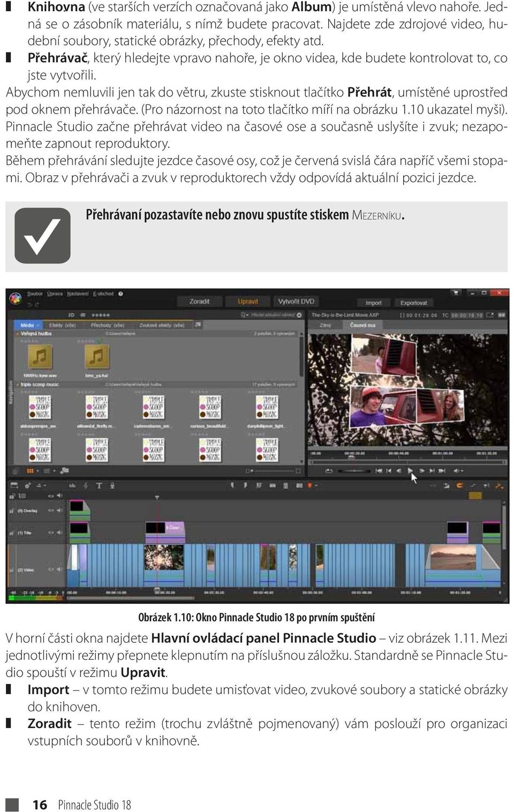Open the Nastavení menu
This screenshot has height=812, width=514.
point(78,294)
